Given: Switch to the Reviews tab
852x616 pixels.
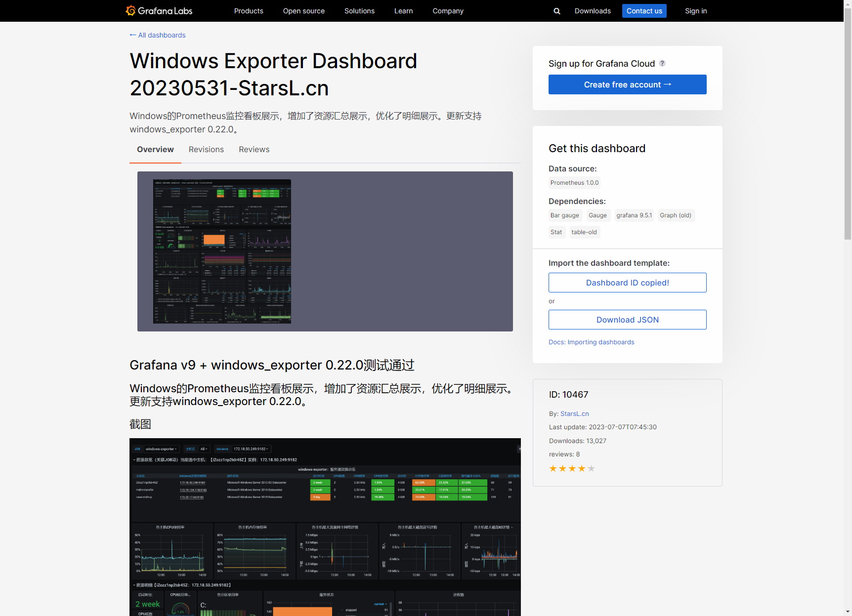Looking at the screenshot, I should pos(254,150).
